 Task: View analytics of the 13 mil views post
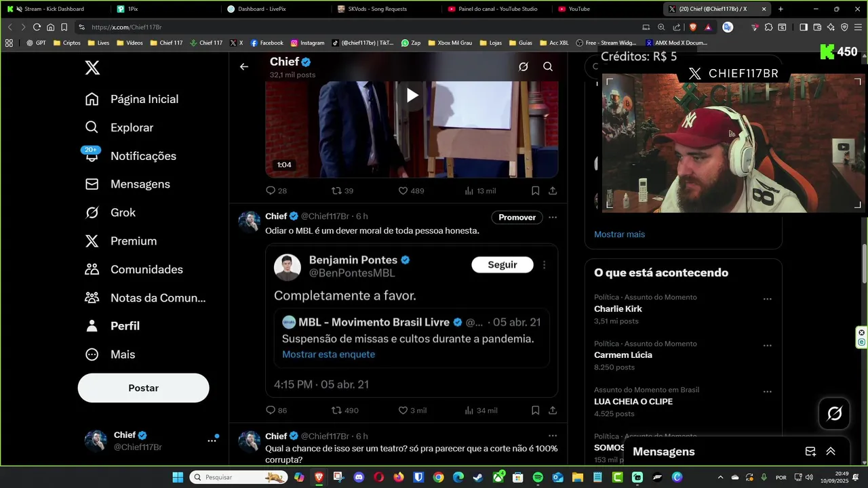[x=479, y=190]
